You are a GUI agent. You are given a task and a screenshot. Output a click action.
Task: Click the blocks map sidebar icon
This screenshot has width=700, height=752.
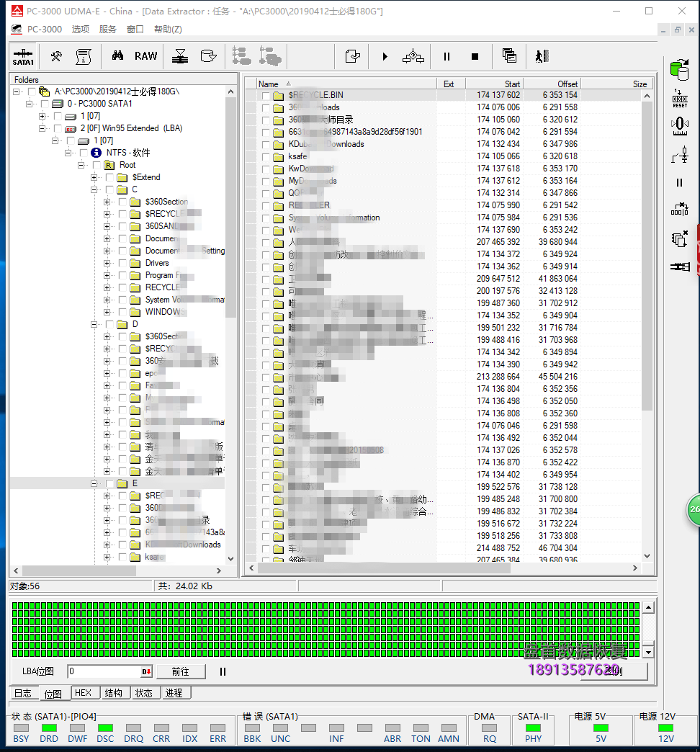(680, 209)
